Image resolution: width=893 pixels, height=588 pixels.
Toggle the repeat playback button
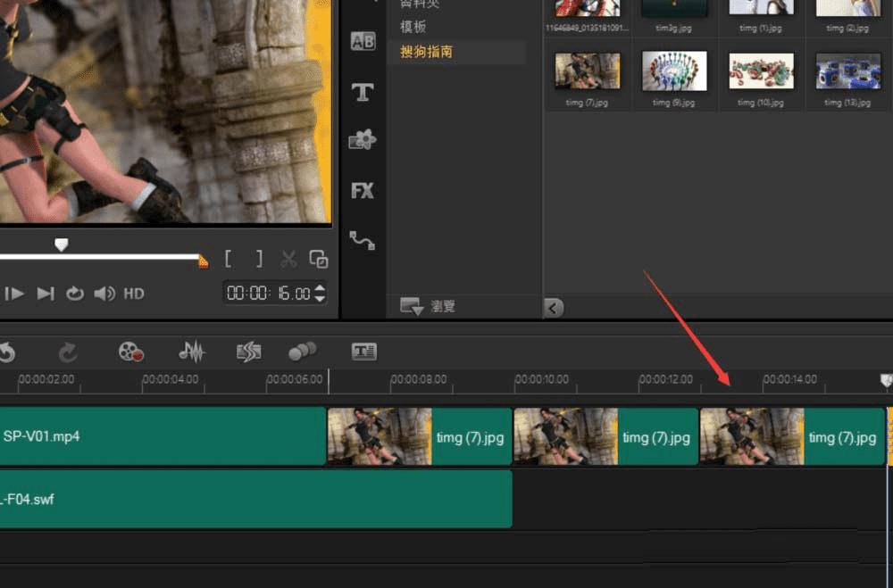75,294
